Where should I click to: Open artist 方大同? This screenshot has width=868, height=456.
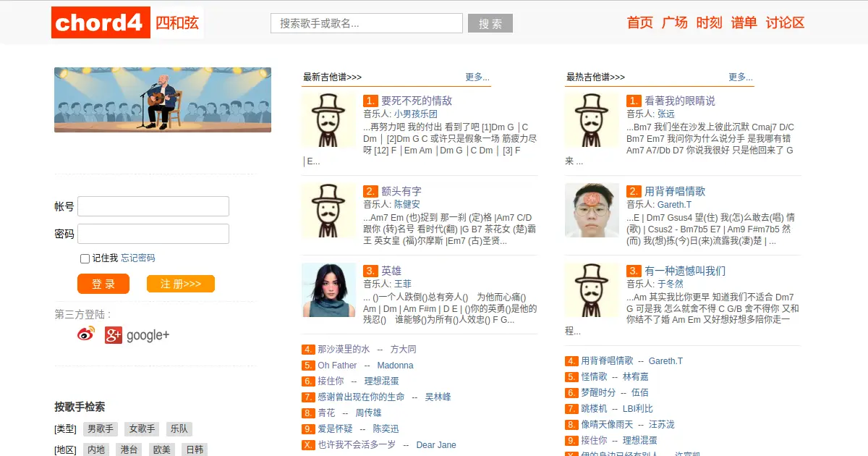pos(404,349)
